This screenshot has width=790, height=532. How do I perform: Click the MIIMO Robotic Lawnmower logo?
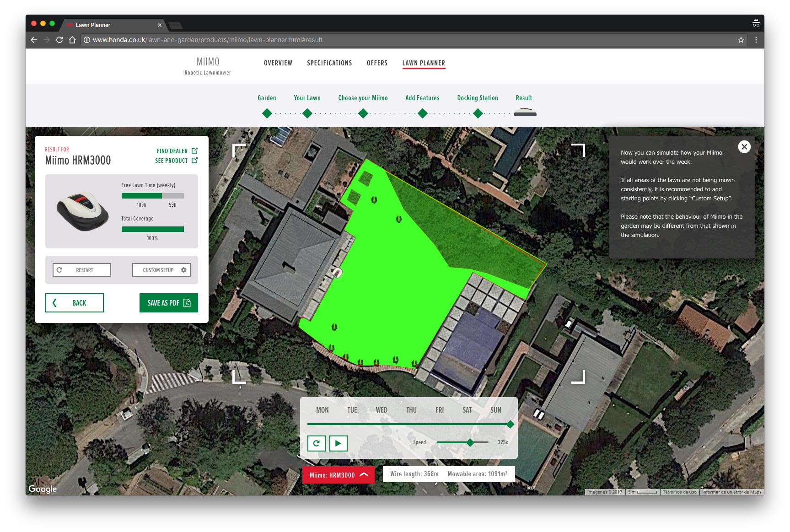click(208, 66)
